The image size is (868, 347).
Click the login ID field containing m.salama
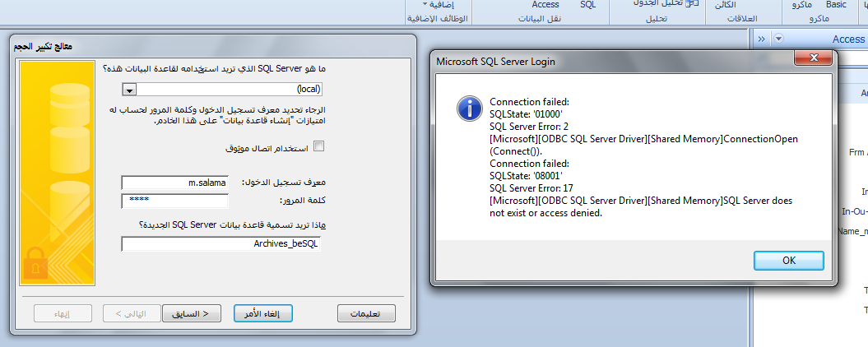175,183
